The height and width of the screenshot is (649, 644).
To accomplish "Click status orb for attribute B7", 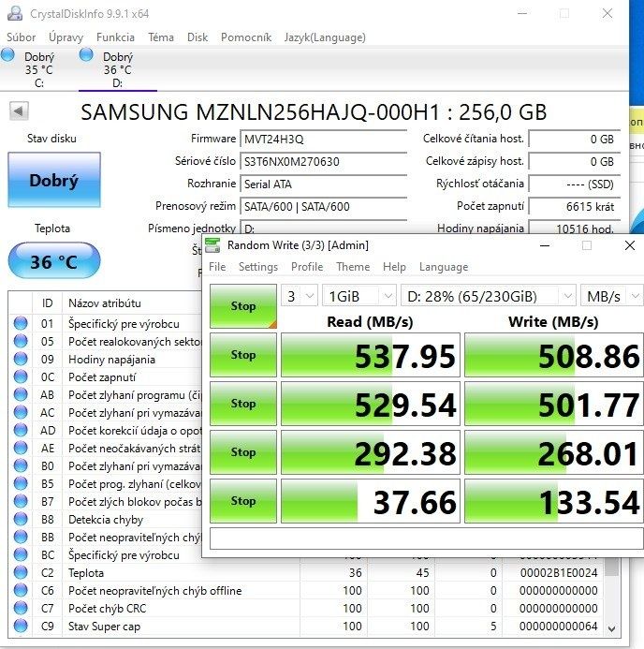I will coord(21,501).
